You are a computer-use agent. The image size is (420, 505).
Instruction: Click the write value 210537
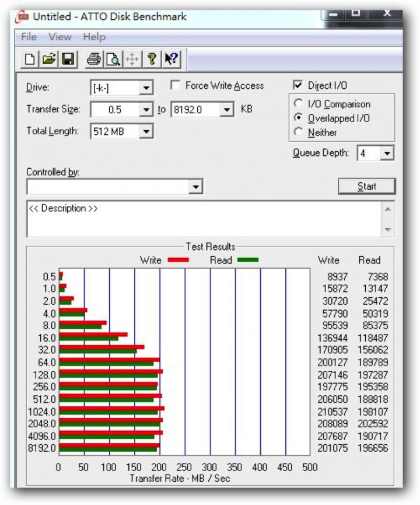point(332,412)
